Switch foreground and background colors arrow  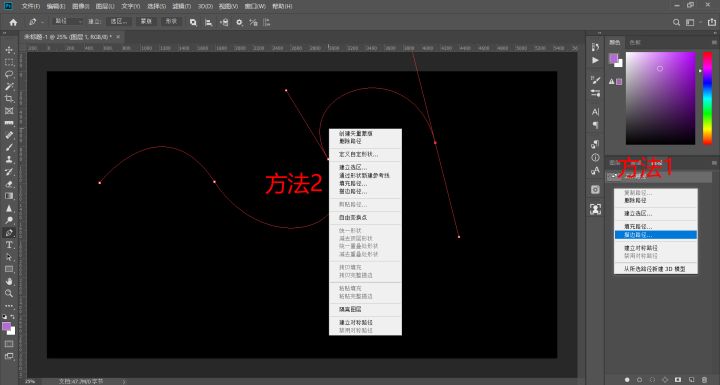pyautogui.click(x=12, y=317)
